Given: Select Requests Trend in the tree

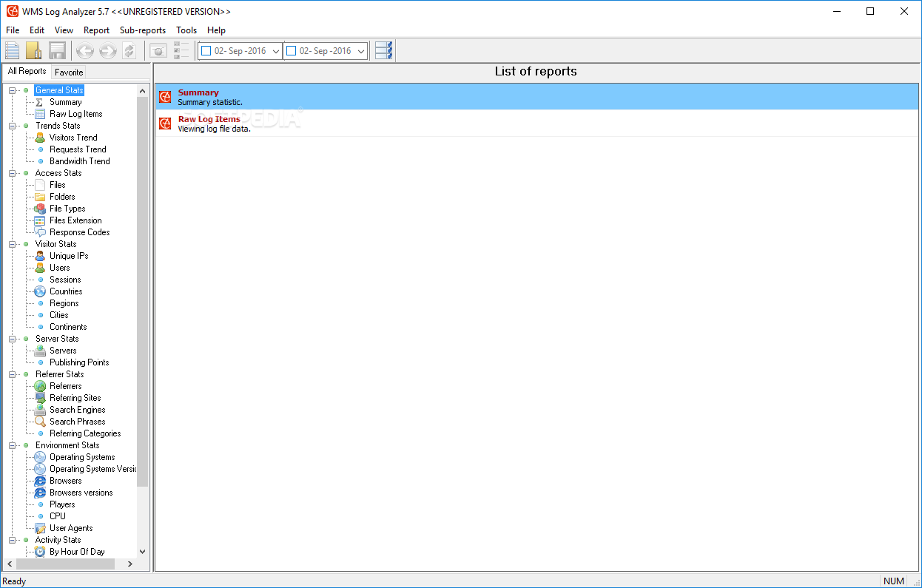Looking at the screenshot, I should coord(78,149).
